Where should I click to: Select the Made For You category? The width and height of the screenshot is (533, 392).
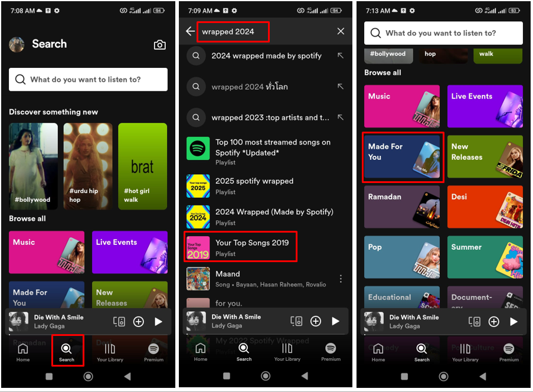tap(402, 157)
